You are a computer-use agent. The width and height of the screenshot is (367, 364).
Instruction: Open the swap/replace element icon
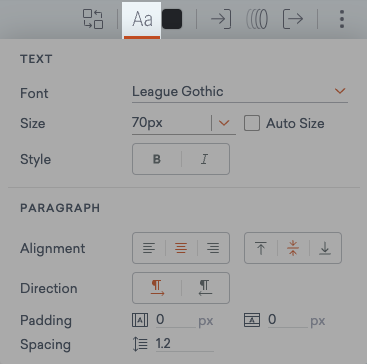coord(93,19)
